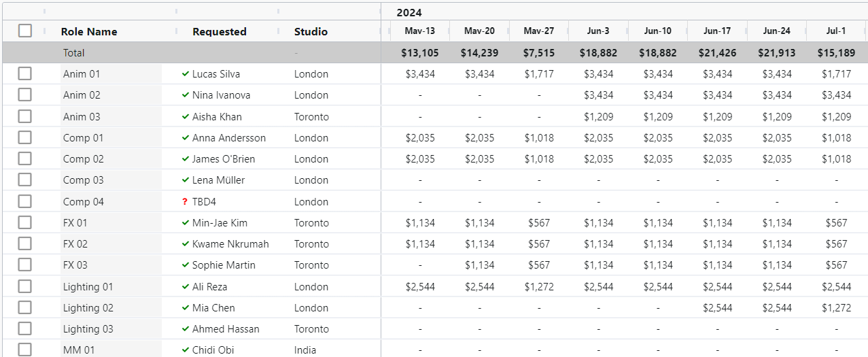Click green checkmark next to Mia Chen
868x357 pixels.
(185, 307)
